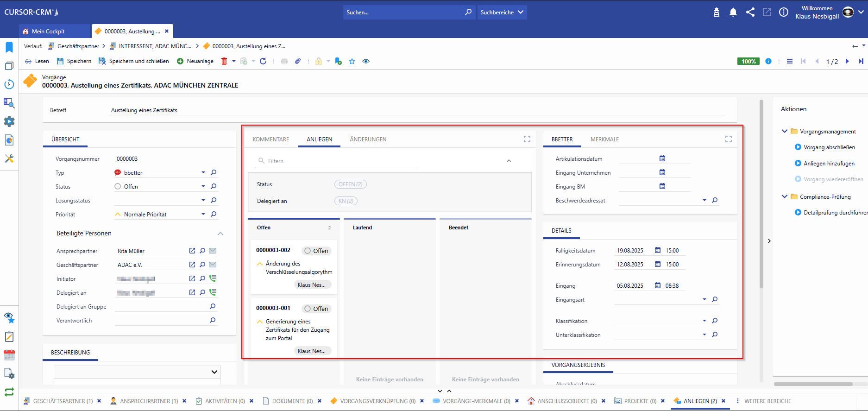Open the Priorität dropdown

pyautogui.click(x=203, y=214)
